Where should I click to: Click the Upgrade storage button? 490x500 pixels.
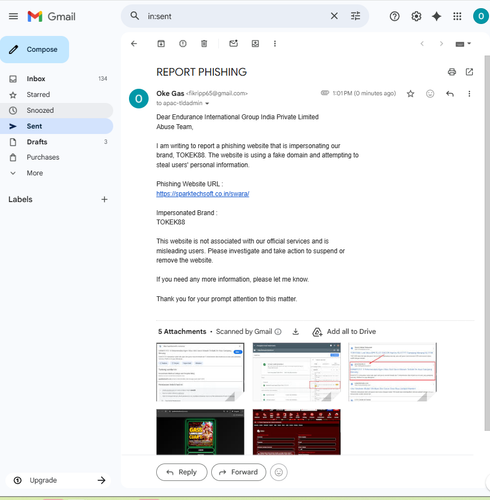[59, 480]
